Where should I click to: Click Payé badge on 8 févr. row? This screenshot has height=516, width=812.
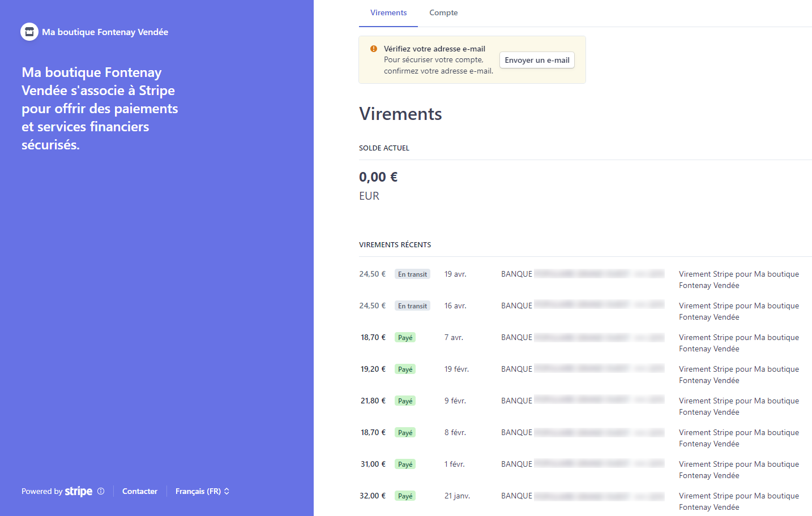[405, 432]
